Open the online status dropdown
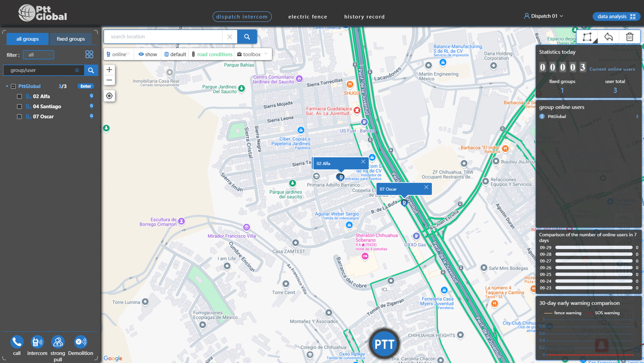This screenshot has width=644, height=363. (119, 54)
